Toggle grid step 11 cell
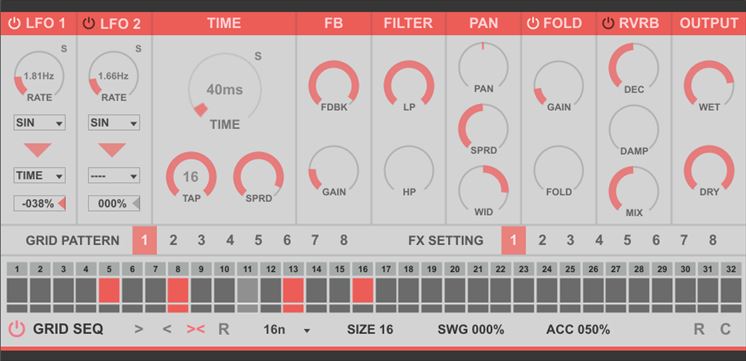 (x=247, y=291)
